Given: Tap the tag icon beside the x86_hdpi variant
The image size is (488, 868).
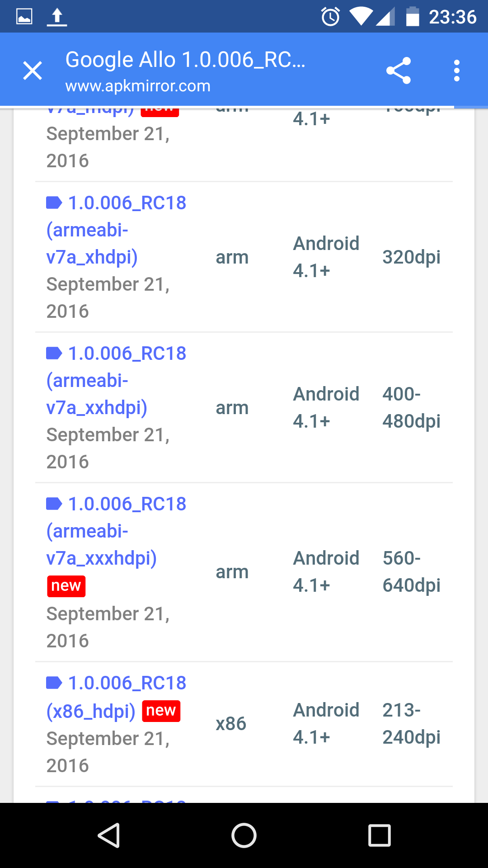Looking at the screenshot, I should coord(54,683).
